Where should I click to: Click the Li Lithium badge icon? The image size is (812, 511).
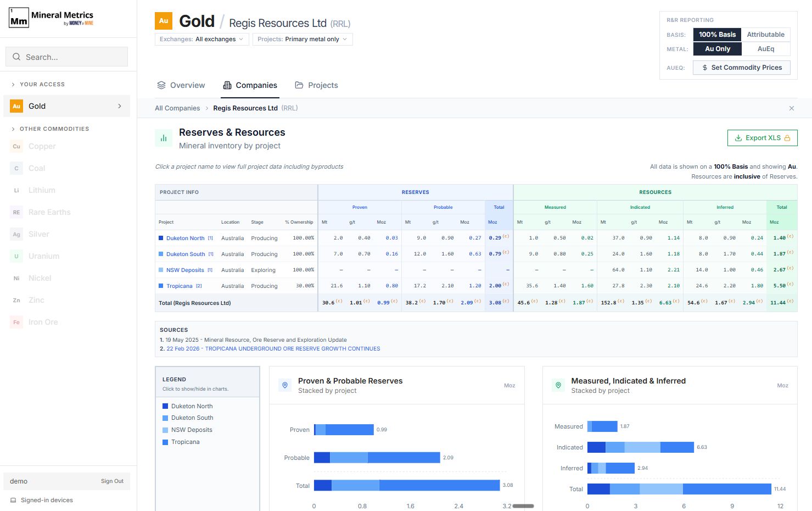point(16,190)
